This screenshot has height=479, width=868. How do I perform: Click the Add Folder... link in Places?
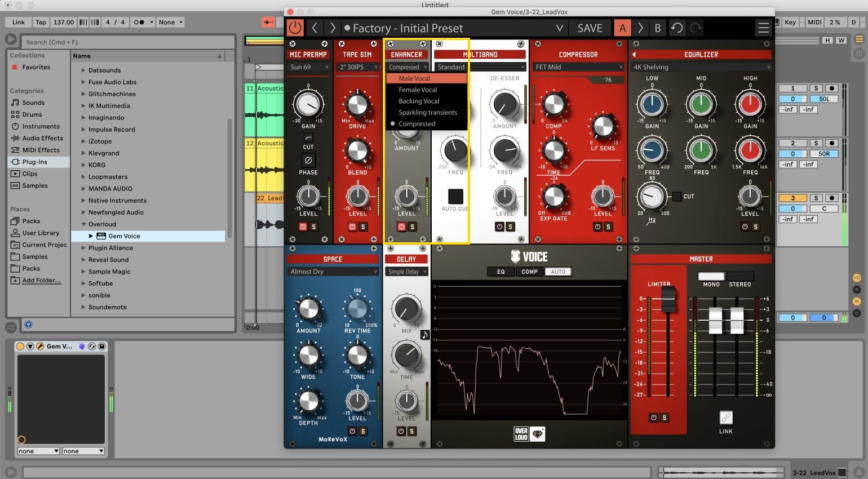(42, 280)
